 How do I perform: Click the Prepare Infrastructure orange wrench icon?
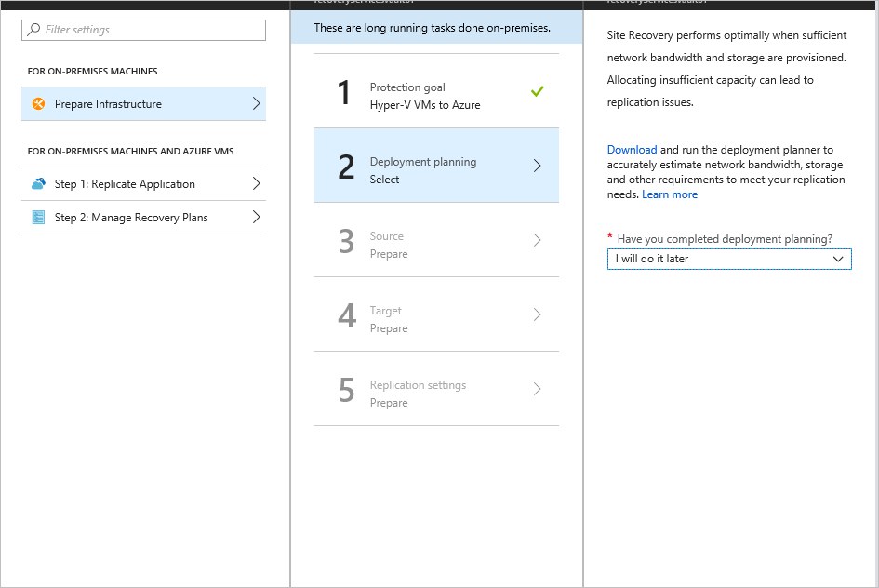tap(39, 103)
